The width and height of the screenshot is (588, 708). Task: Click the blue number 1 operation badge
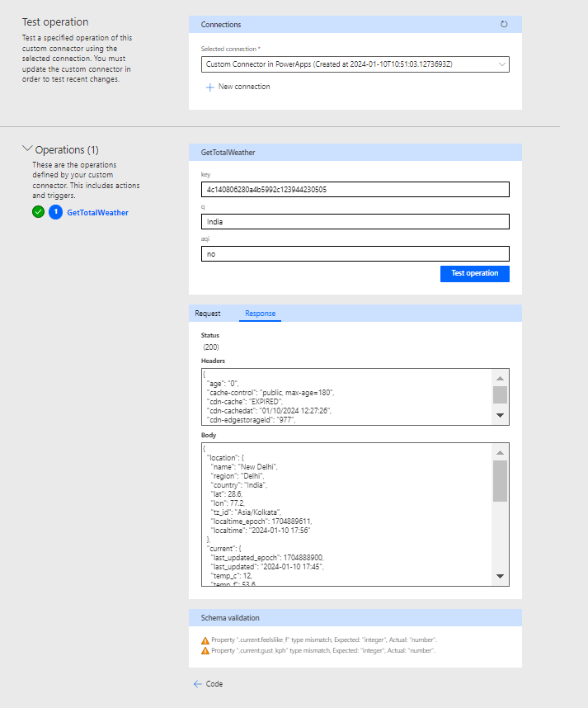55,212
